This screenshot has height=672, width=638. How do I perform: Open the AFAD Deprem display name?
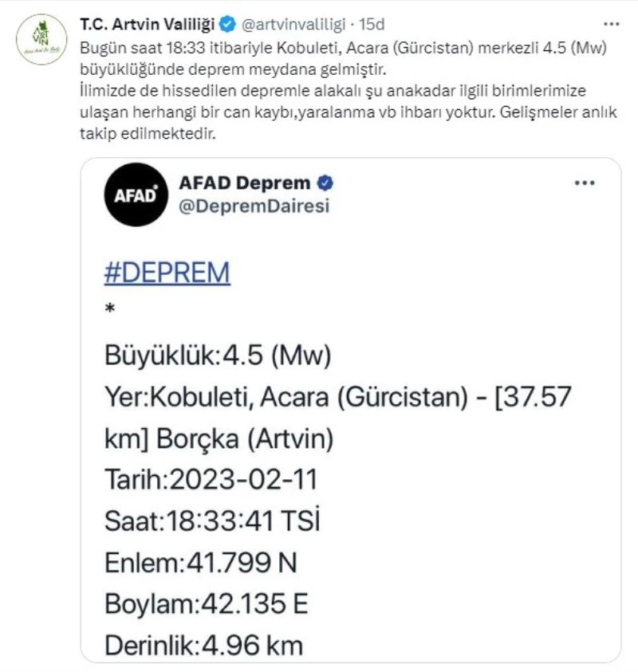[x=244, y=183]
